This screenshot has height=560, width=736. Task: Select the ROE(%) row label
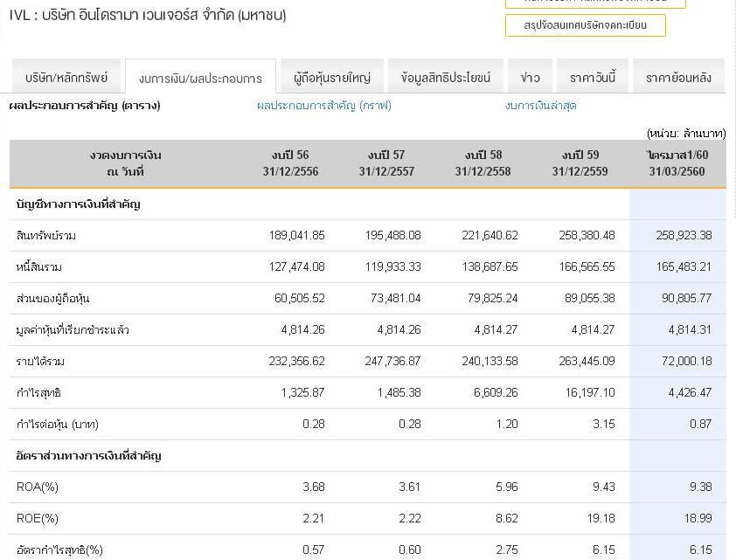tap(37, 519)
